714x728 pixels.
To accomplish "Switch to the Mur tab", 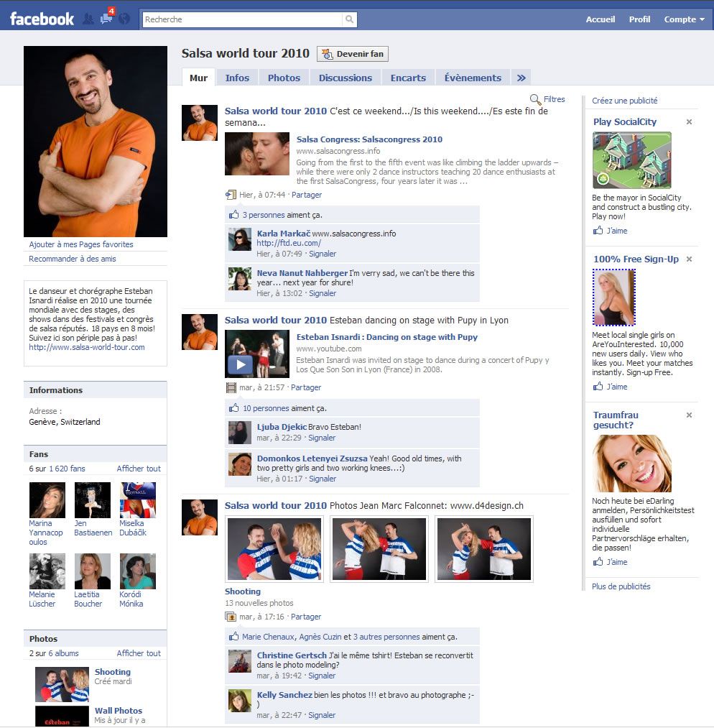I will [198, 78].
